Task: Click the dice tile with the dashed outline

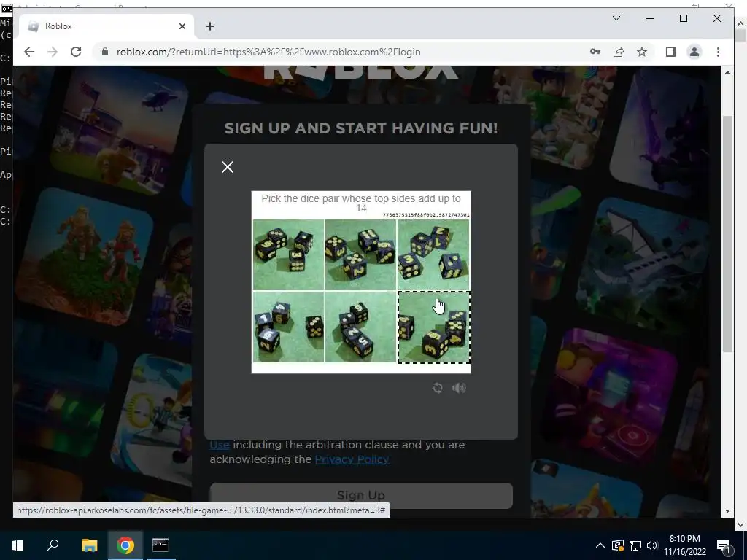Action: coord(433,327)
